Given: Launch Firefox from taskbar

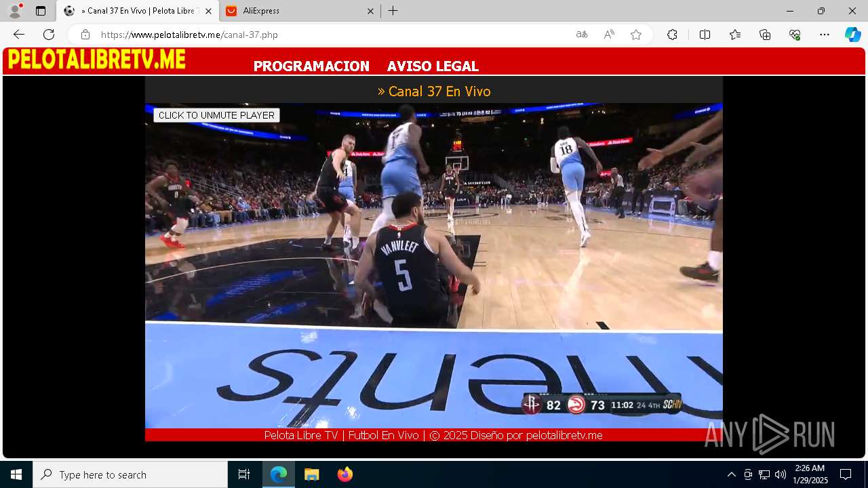Looking at the screenshot, I should tap(344, 474).
